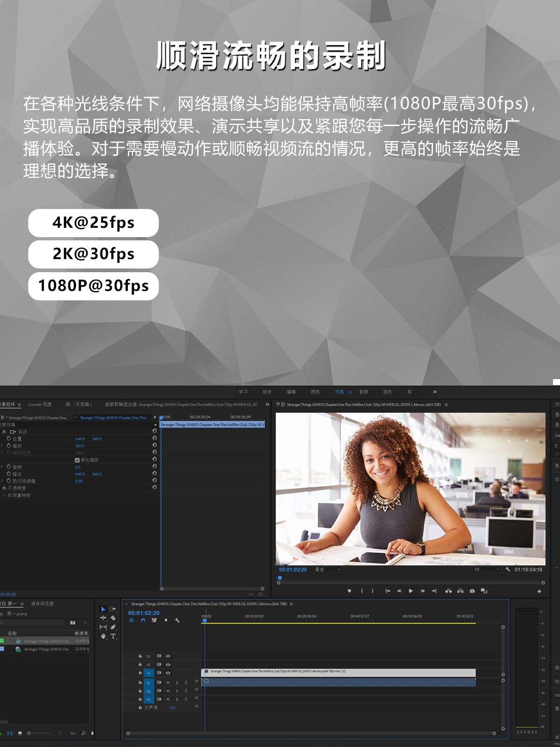
Task: Toggle the 等比缩放 uniform scale checkbox
Action: point(77,460)
